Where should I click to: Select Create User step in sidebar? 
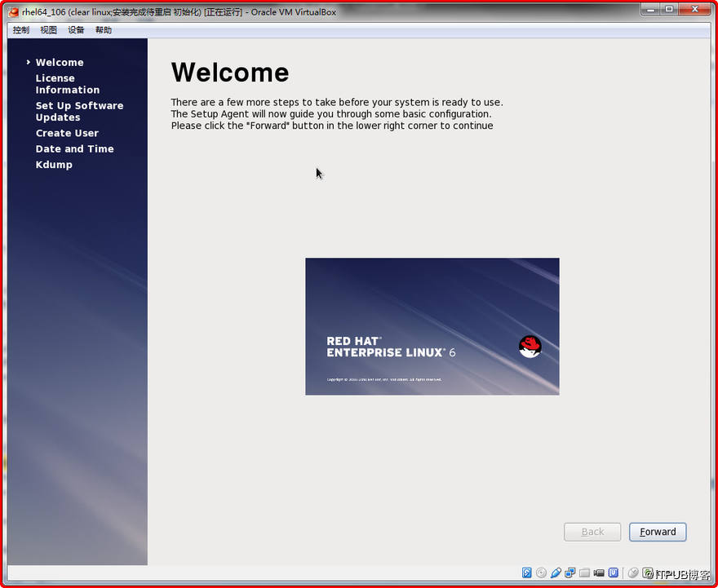coord(67,133)
